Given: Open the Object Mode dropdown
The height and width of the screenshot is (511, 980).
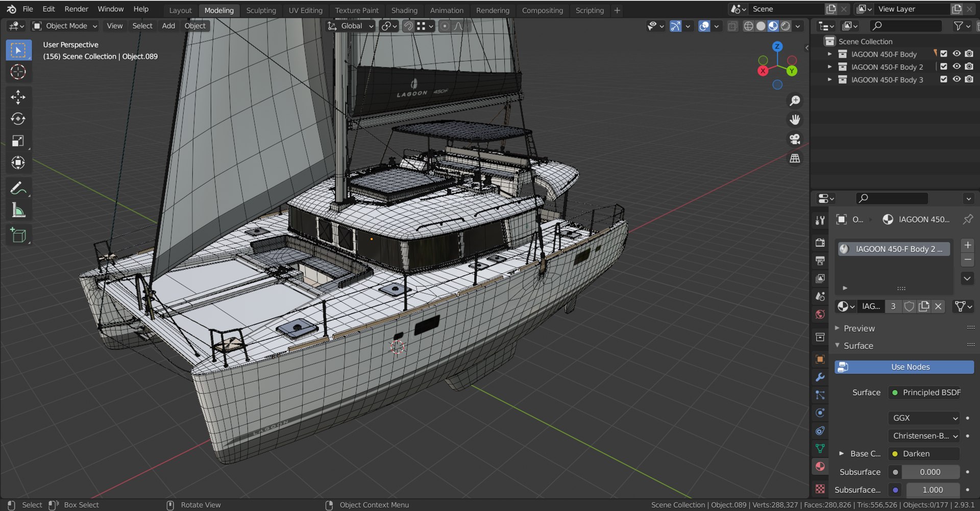Looking at the screenshot, I should [65, 26].
